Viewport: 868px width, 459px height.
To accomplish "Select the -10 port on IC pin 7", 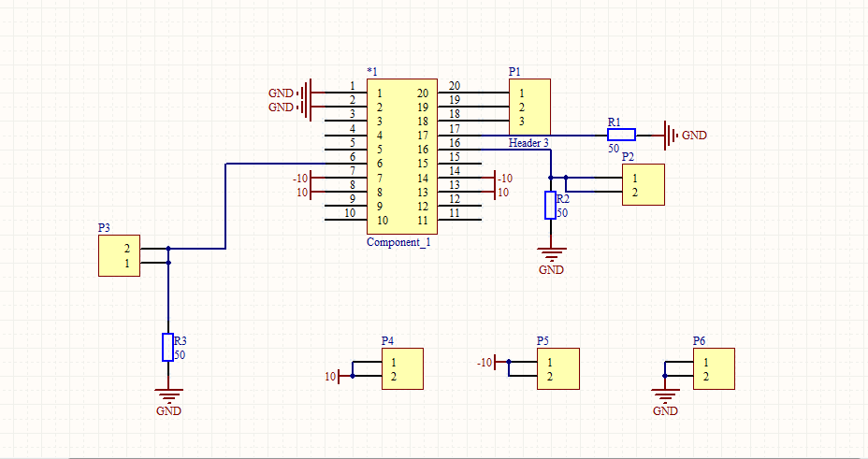I will [303, 178].
